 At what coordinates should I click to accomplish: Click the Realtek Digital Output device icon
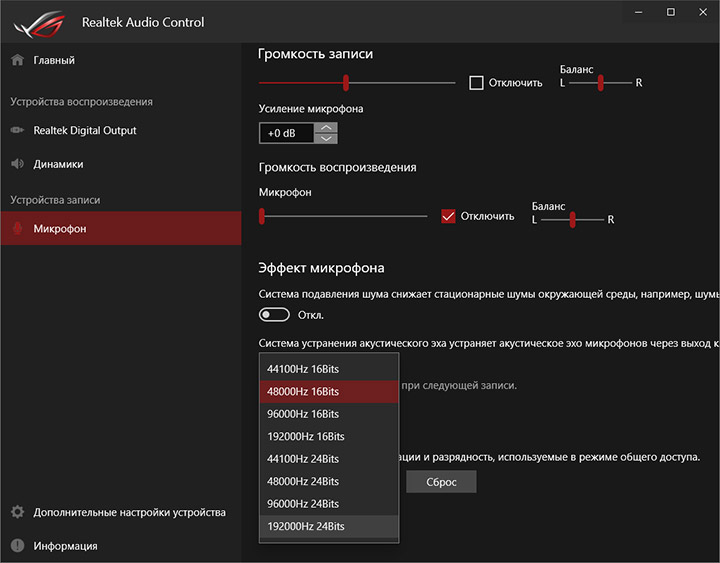pyautogui.click(x=17, y=130)
